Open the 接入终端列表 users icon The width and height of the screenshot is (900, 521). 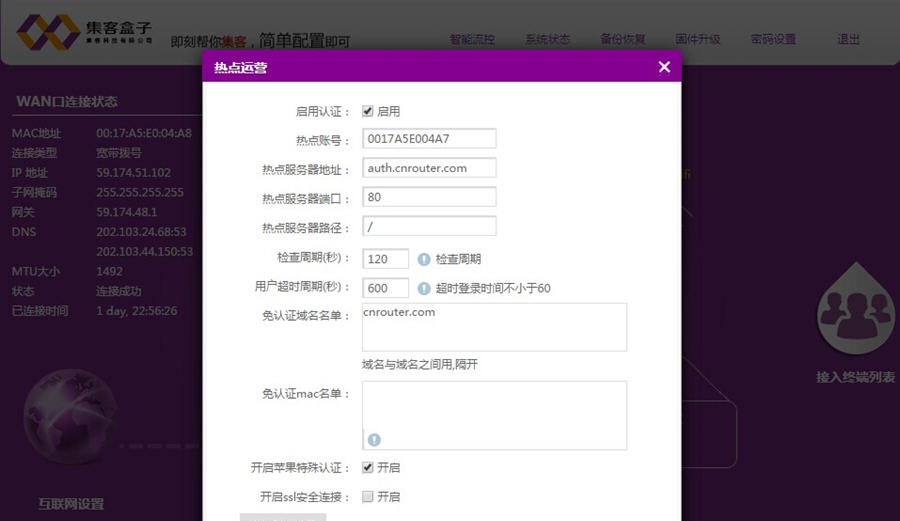click(855, 310)
